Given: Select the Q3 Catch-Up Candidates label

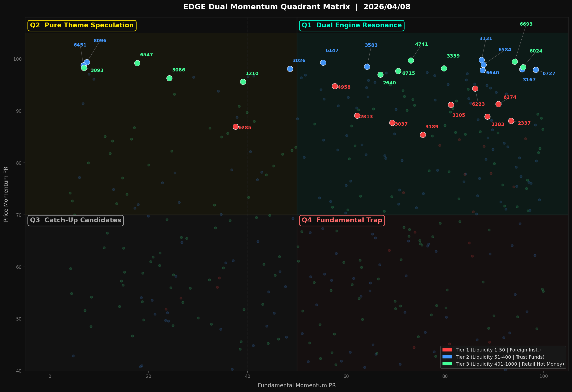Looking at the screenshot, I should (76, 220).
